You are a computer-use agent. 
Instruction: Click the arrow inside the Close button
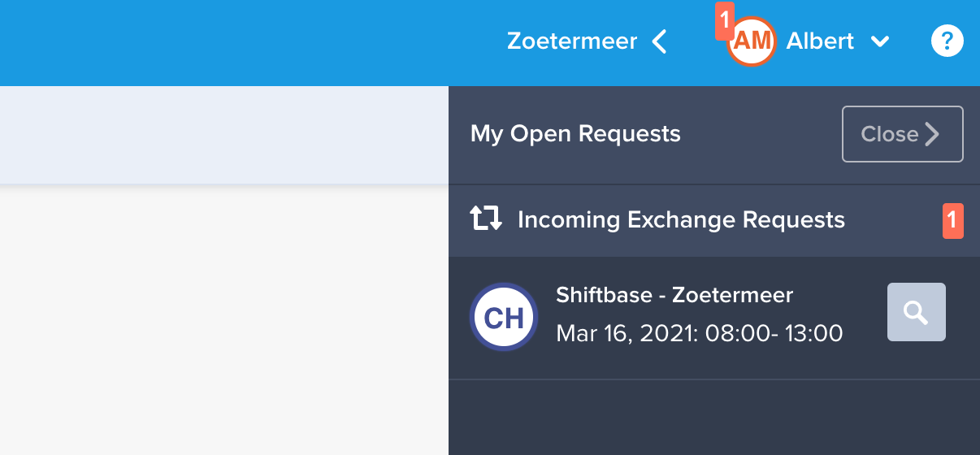click(932, 134)
